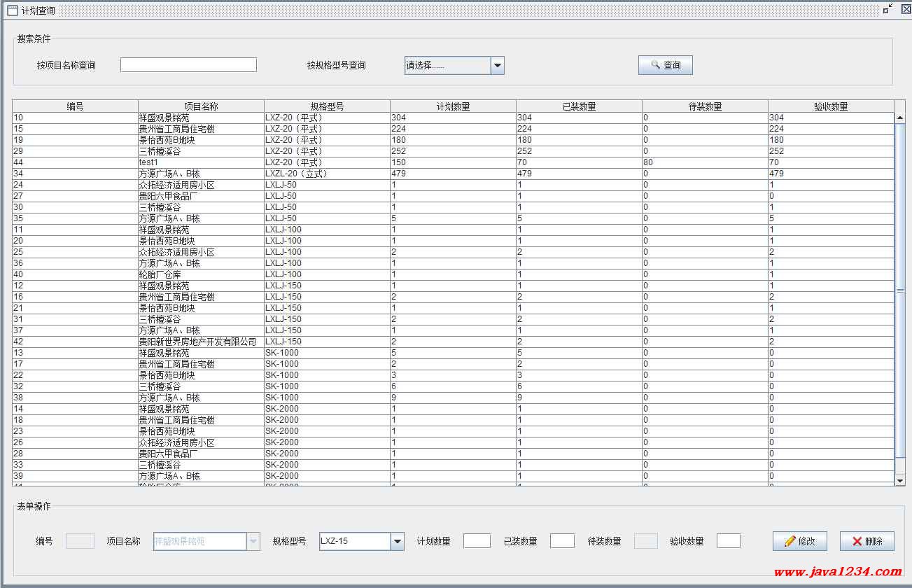Click row 13 SK-1000 specification cell
The height and width of the screenshot is (588, 912).
tap(328, 353)
